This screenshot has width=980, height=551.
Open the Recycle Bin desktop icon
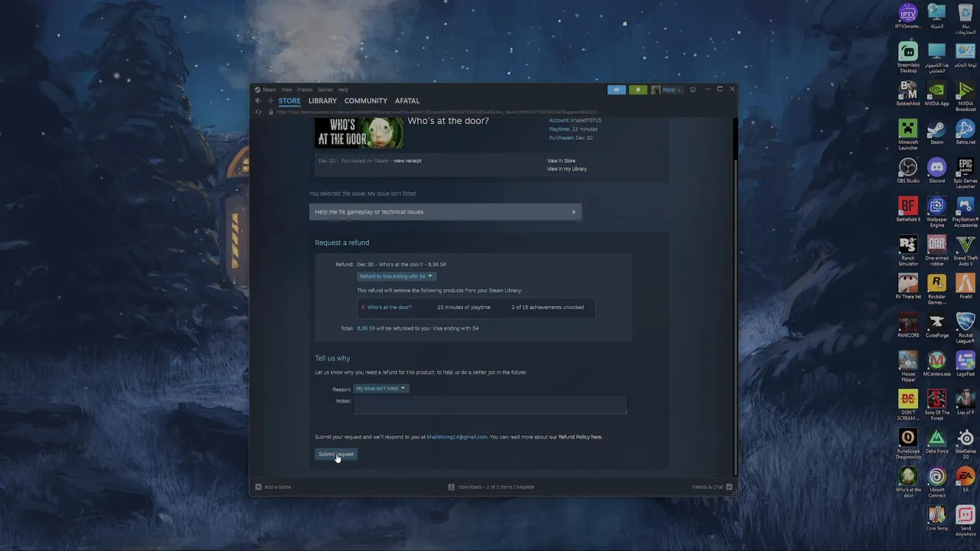pyautogui.click(x=965, y=19)
